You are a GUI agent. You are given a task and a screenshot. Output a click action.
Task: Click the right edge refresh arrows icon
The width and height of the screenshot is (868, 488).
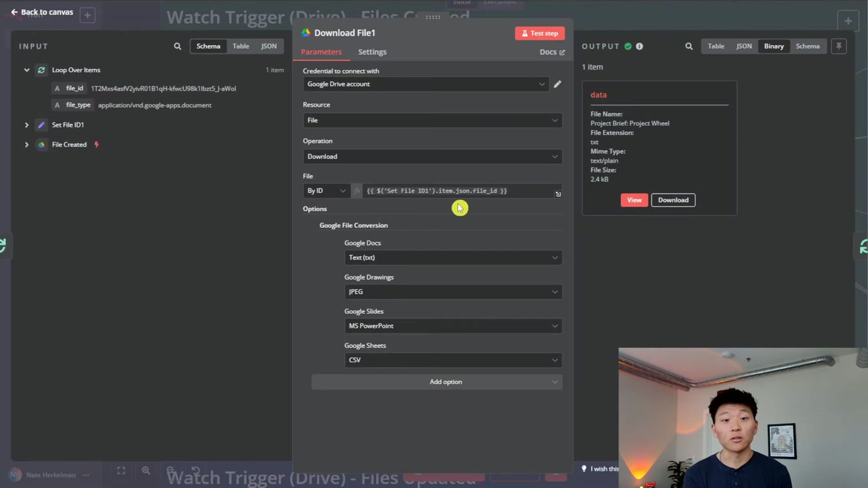[x=863, y=246]
